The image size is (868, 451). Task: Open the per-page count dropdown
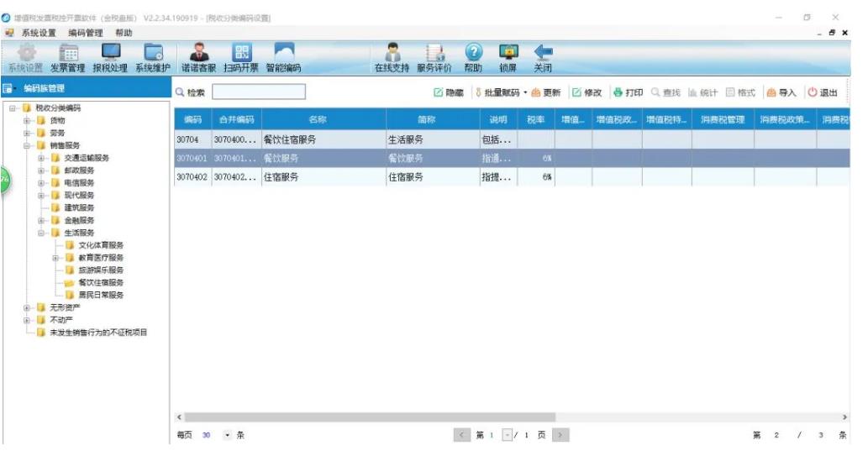pos(227,436)
